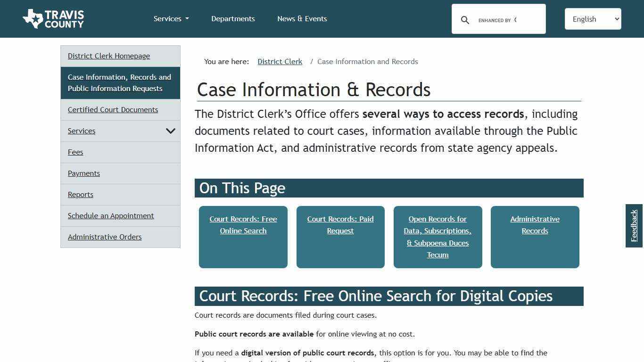This screenshot has width=644, height=362.
Task: Open the News & Events menu
Action: coord(302,18)
